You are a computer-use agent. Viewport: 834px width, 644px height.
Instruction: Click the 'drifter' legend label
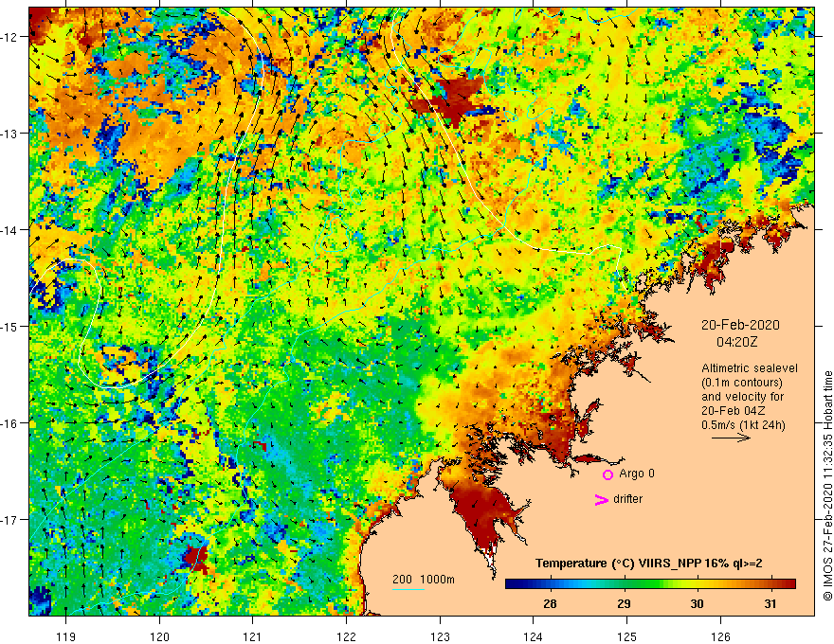point(627,499)
